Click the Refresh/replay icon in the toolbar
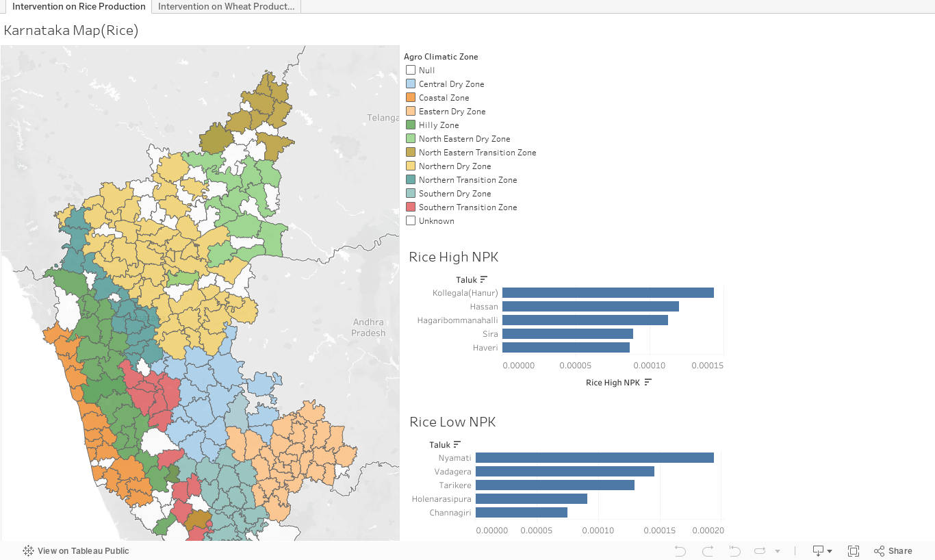 760,550
